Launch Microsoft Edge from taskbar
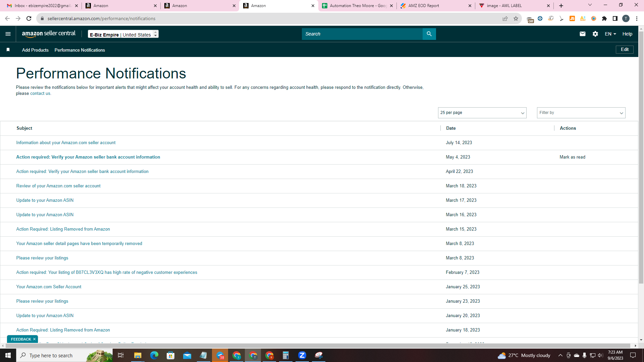Screen dimensions: 644x362 154,355
